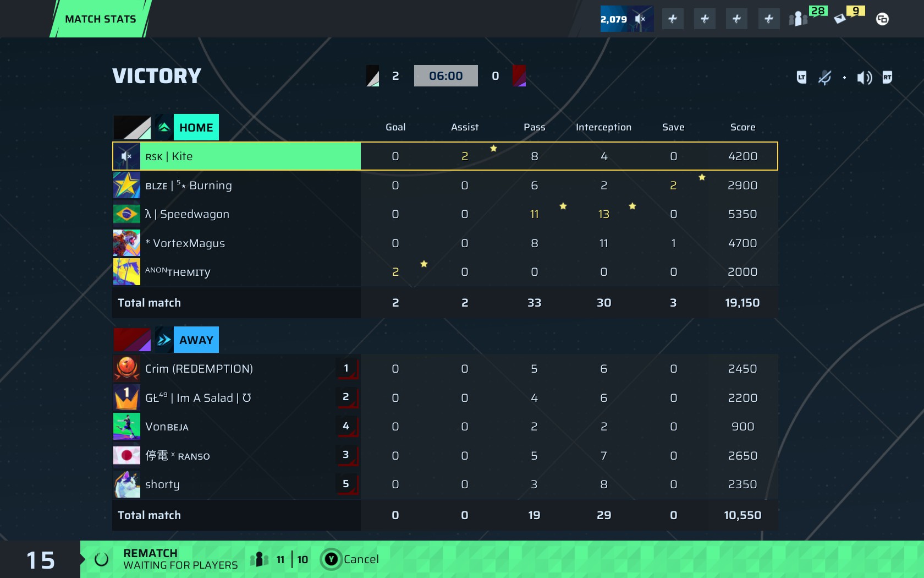Viewport: 924px width, 578px height.
Task: Click the Assist column header
Action: (465, 127)
